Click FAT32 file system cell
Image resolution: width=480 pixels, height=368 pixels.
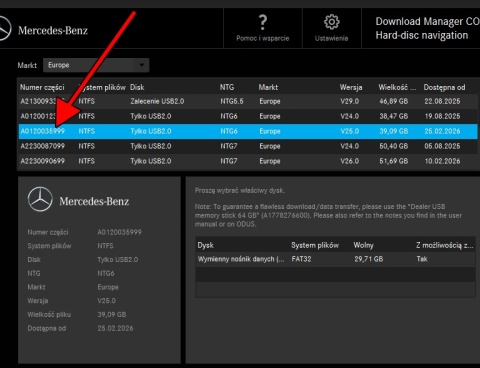coord(301,259)
